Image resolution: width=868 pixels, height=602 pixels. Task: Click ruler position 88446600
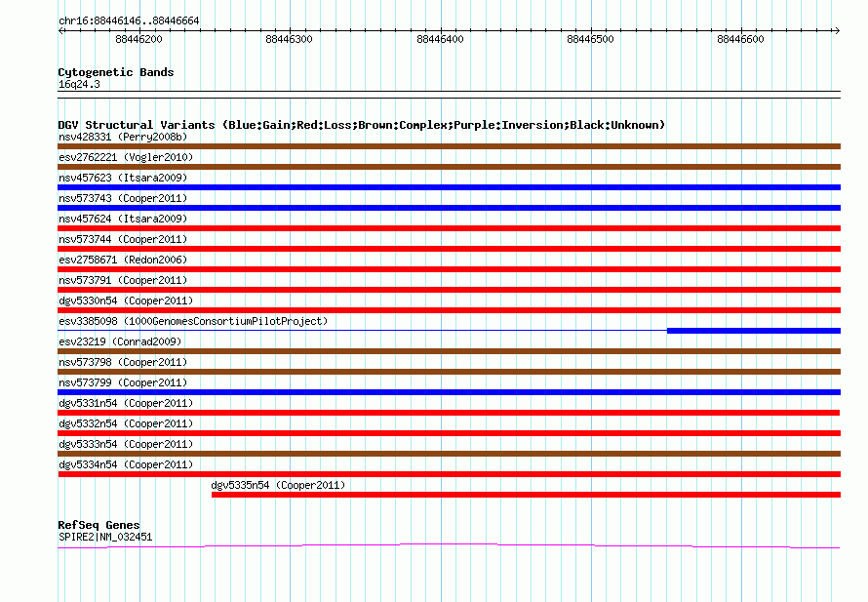[x=740, y=39]
